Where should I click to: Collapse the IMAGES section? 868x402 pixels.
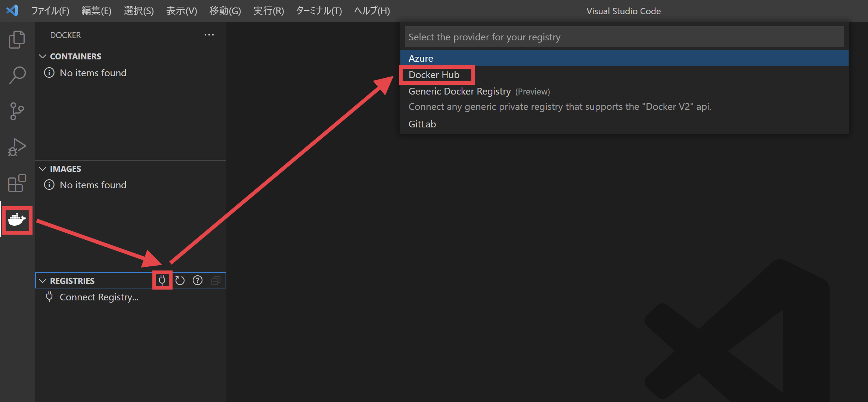pos(43,168)
